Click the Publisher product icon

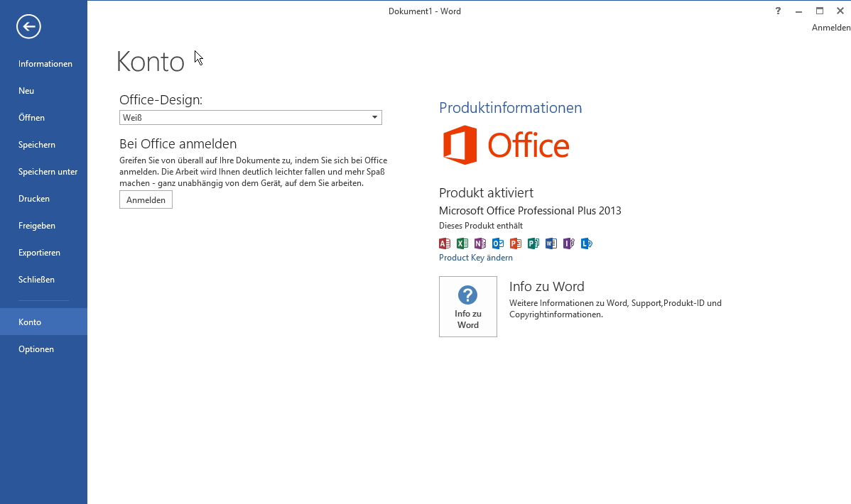(x=533, y=243)
